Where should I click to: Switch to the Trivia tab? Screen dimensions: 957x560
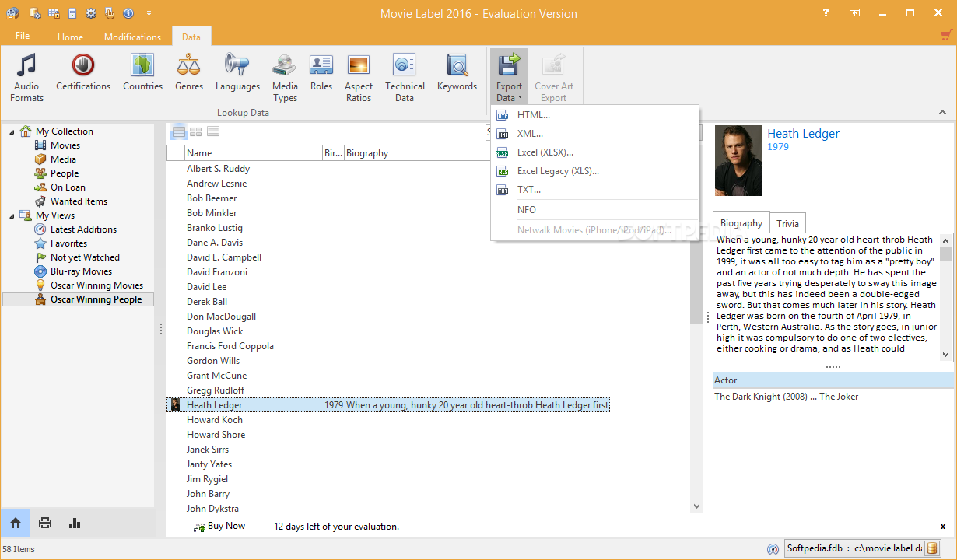[787, 223]
